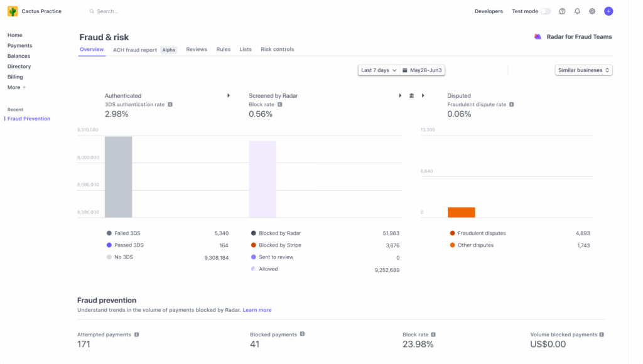643x364 pixels.
Task: Click the Sent to review legend dot
Action: pyautogui.click(x=254, y=257)
